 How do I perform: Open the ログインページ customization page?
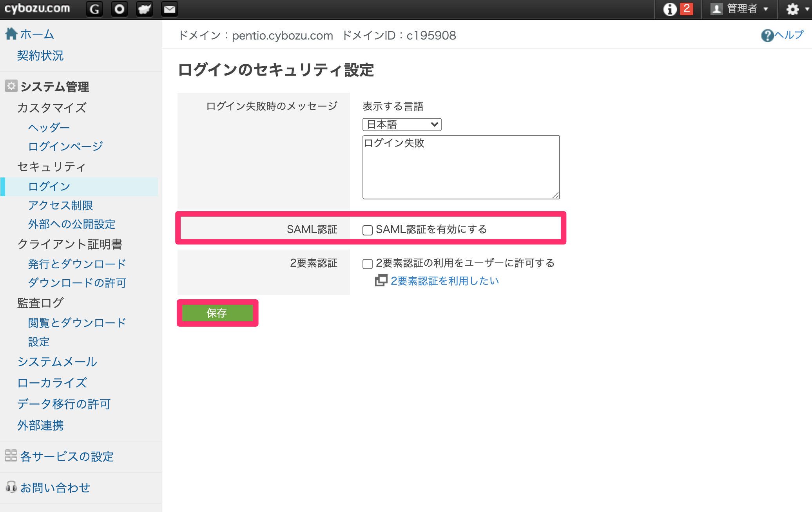(65, 146)
